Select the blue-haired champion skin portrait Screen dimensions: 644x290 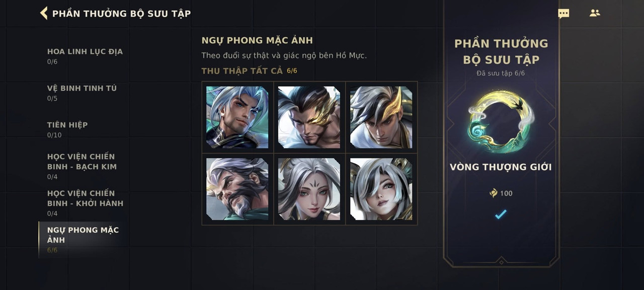coord(237,117)
